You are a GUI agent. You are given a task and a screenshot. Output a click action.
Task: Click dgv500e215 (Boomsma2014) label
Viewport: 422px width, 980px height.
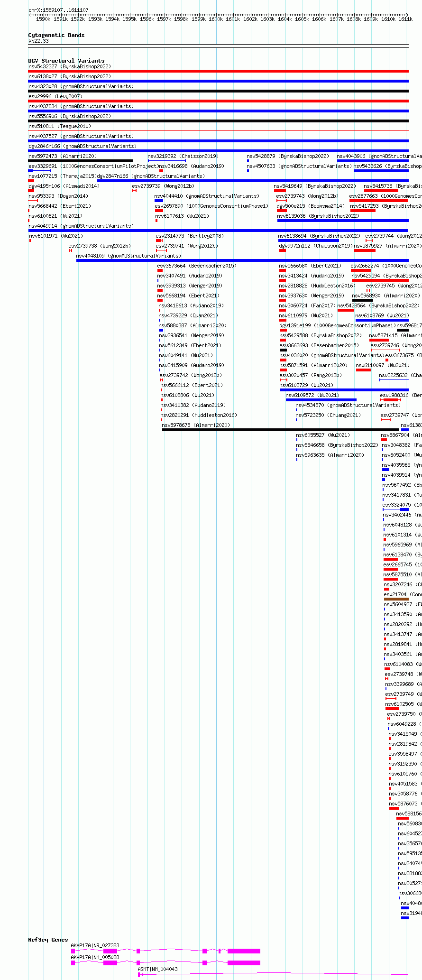point(311,206)
